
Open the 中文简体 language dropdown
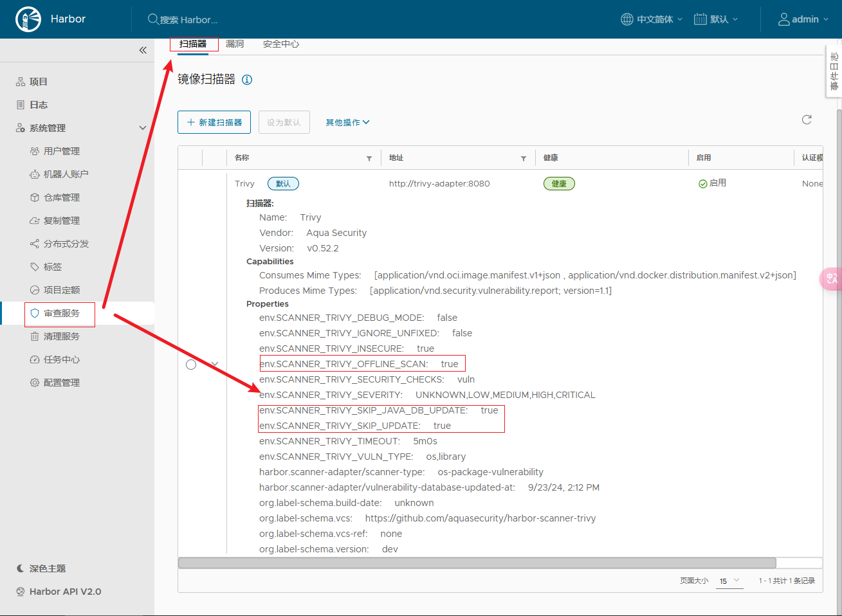tap(660, 19)
